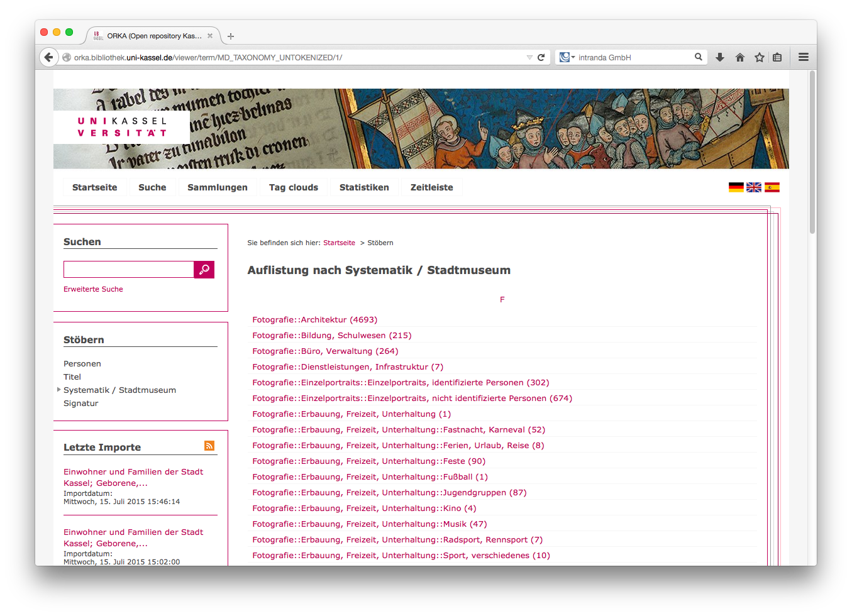This screenshot has height=616, width=852.
Task: Open the Suche menu item
Action: coord(152,187)
